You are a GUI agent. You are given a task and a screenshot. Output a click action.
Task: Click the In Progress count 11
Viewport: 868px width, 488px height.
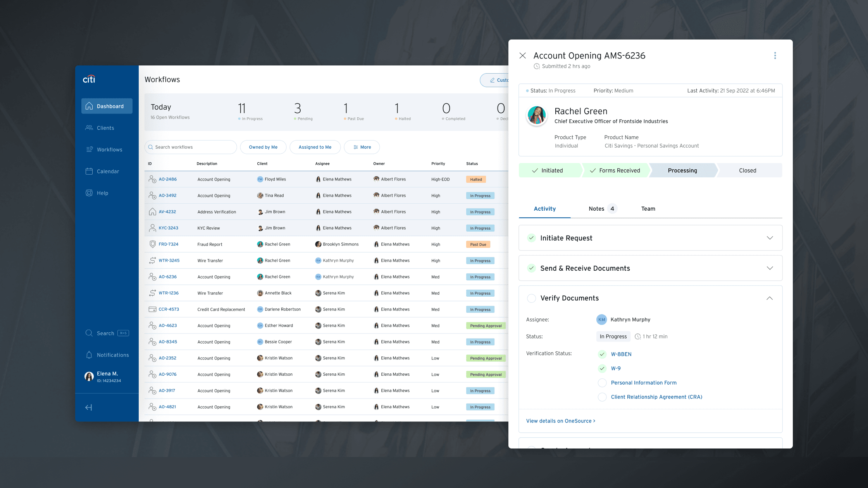[242, 108]
